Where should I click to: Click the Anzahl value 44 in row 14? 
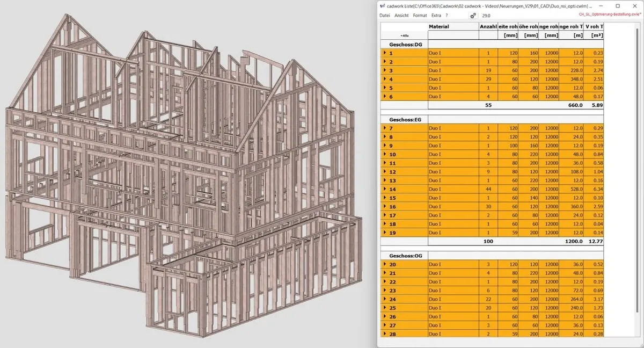[488, 189]
